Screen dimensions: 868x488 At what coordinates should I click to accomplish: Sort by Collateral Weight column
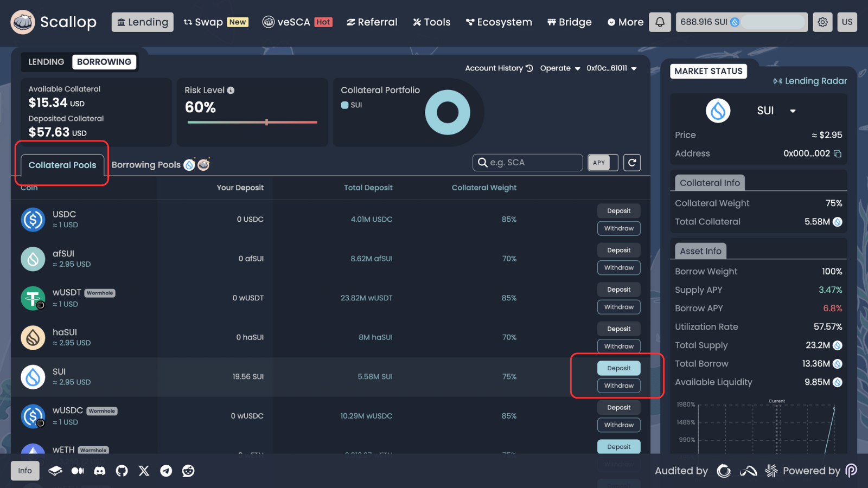click(x=484, y=188)
